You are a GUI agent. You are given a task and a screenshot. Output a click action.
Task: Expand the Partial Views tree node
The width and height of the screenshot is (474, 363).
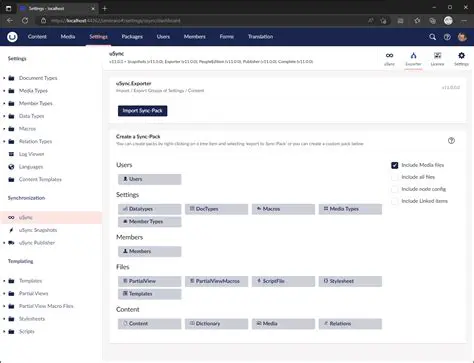4,293
